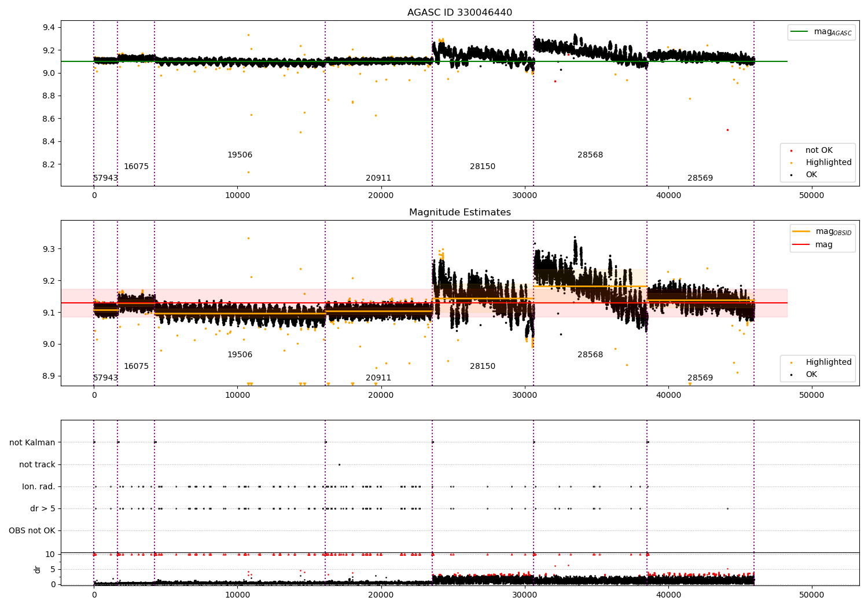Click OBSID 19506 label in Magnitude Estimates plot
Screen dimensions: 868x608
(240, 355)
